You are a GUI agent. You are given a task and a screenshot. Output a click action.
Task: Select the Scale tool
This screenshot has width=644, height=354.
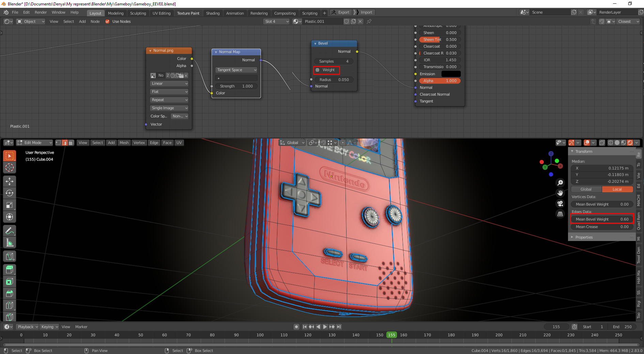[x=10, y=205]
